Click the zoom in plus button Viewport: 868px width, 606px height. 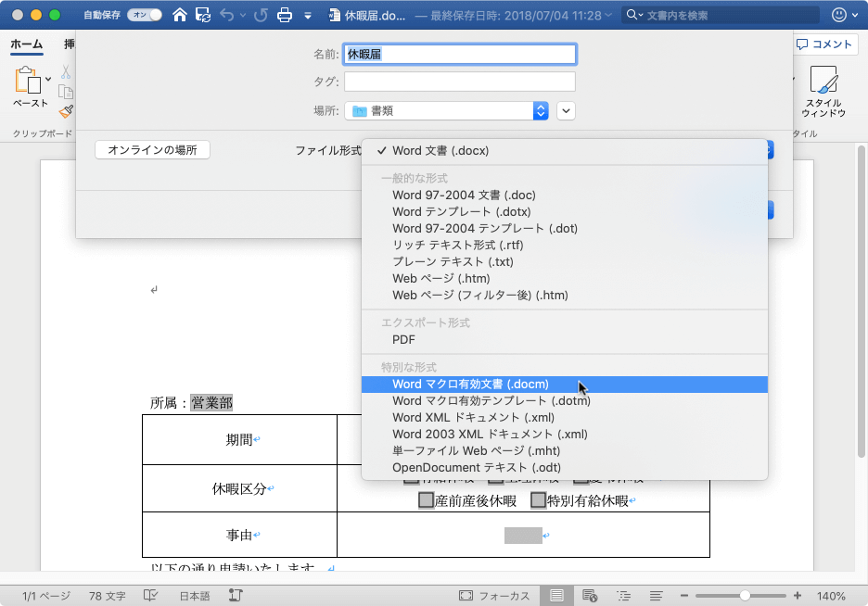click(x=798, y=596)
